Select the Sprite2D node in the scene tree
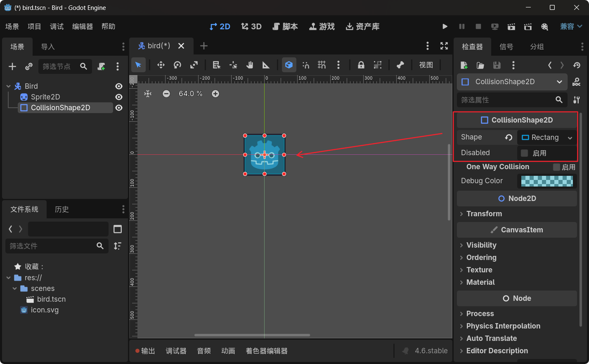The width and height of the screenshot is (589, 364). click(x=45, y=97)
